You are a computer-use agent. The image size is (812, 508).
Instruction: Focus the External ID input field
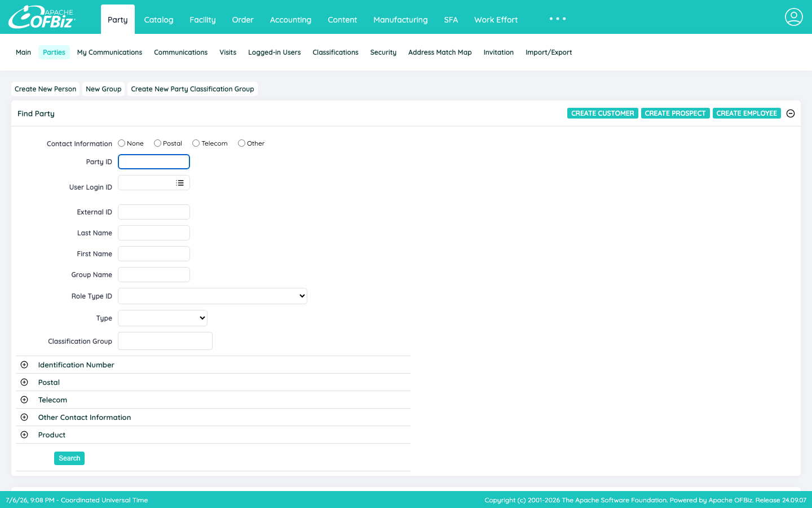coord(154,212)
